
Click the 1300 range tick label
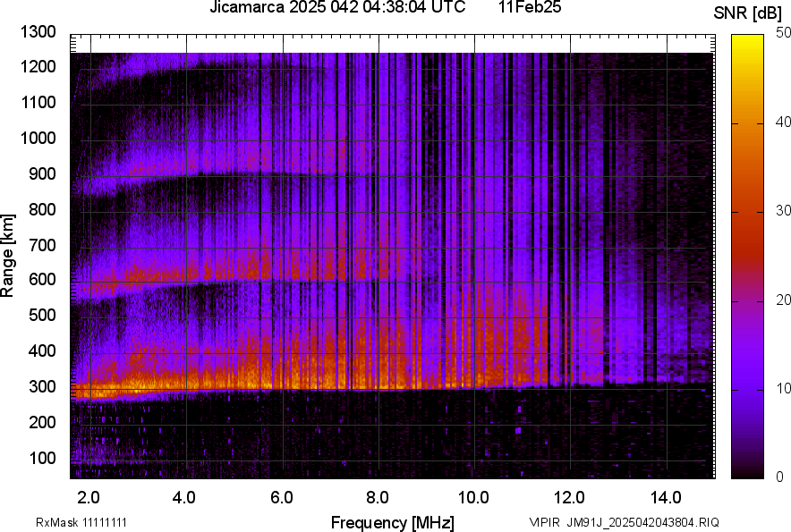41,32
